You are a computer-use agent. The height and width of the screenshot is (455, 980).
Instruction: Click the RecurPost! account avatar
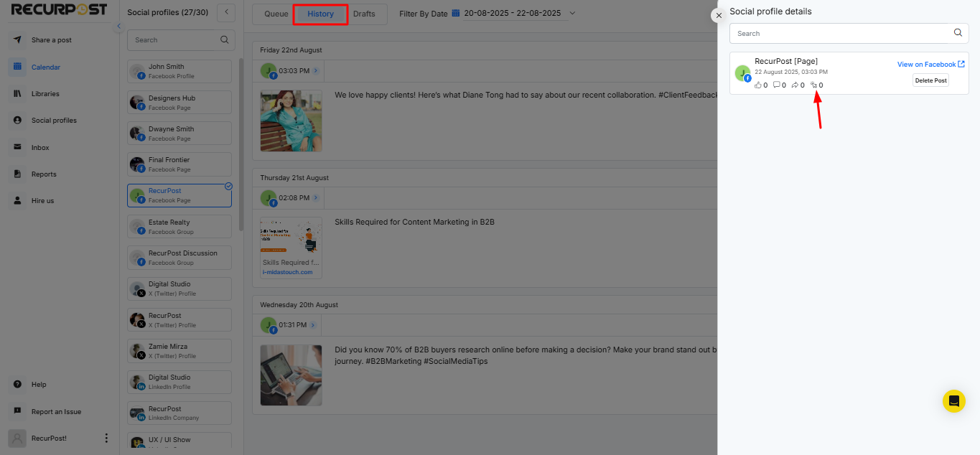tap(19, 438)
